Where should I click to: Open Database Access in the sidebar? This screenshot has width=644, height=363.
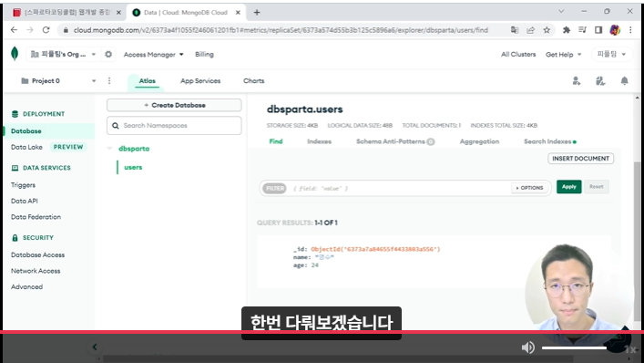pyautogui.click(x=37, y=254)
